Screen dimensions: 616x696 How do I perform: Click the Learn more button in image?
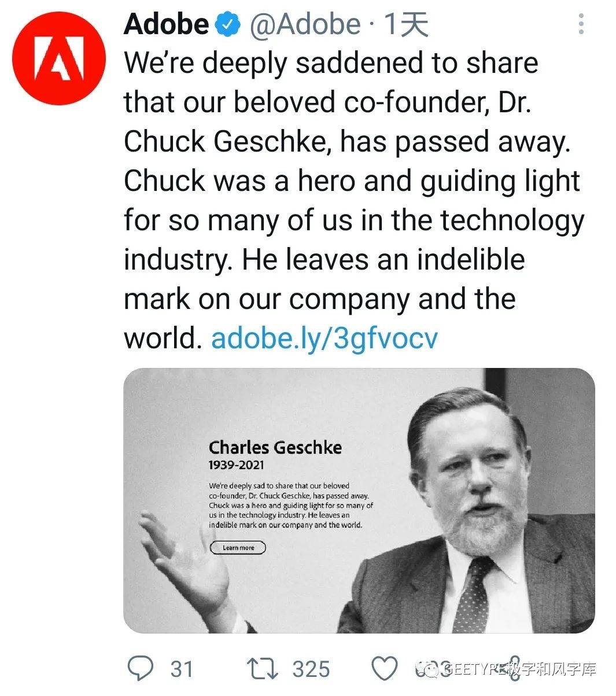coord(238,547)
